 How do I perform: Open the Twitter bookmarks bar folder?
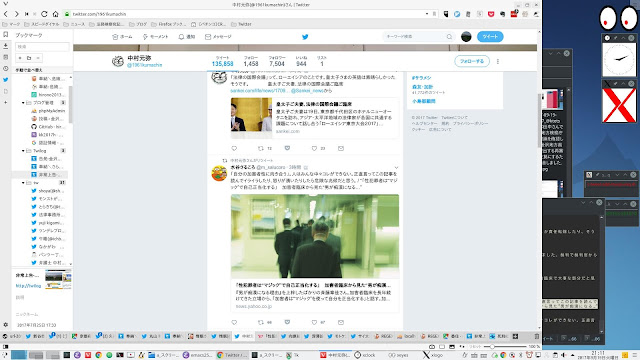[241, 24]
